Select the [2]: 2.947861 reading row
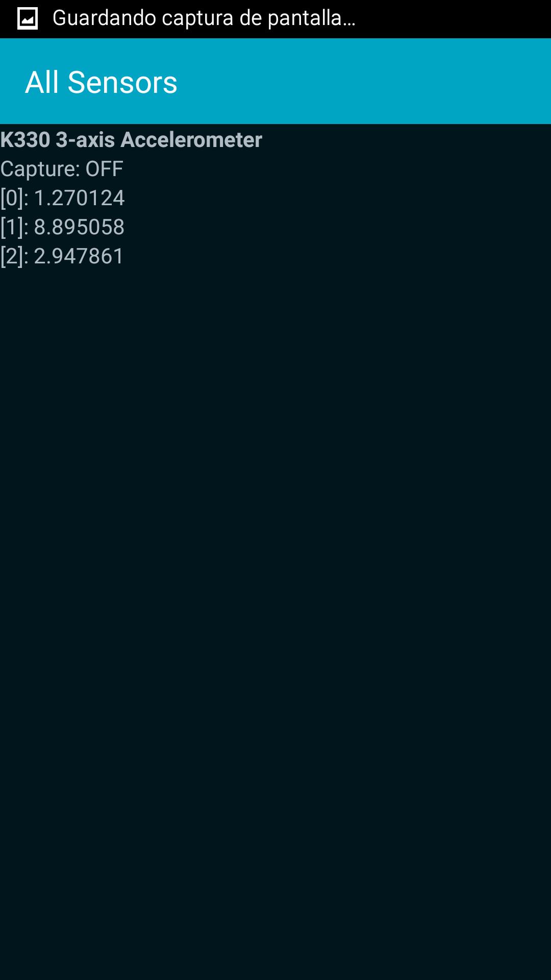The height and width of the screenshot is (980, 551). pos(62,256)
